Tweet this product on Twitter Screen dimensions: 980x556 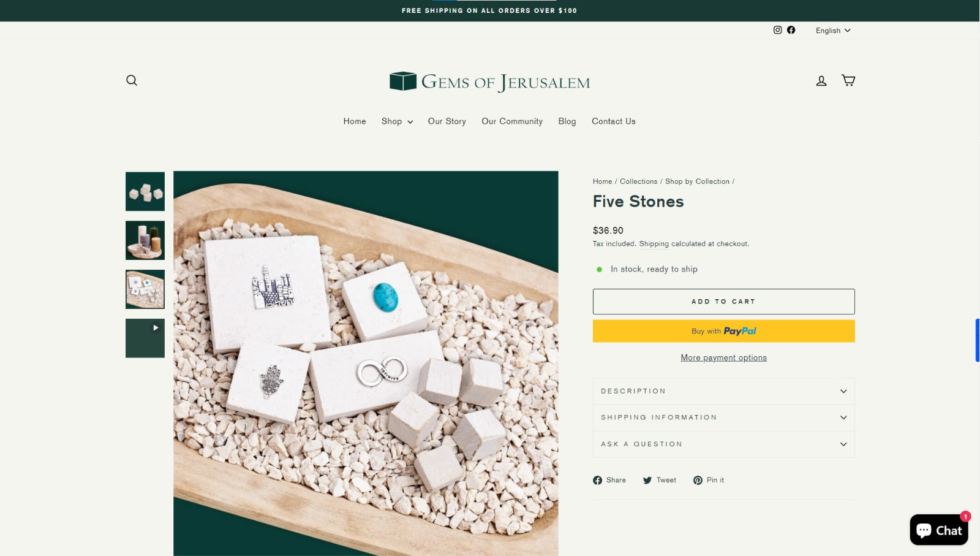(660, 480)
